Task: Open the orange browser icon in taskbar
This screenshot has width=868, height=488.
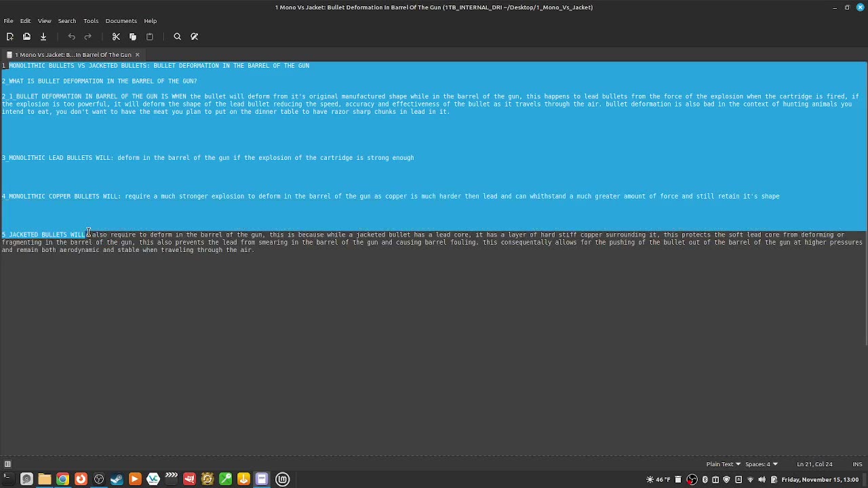Action: [81, 479]
